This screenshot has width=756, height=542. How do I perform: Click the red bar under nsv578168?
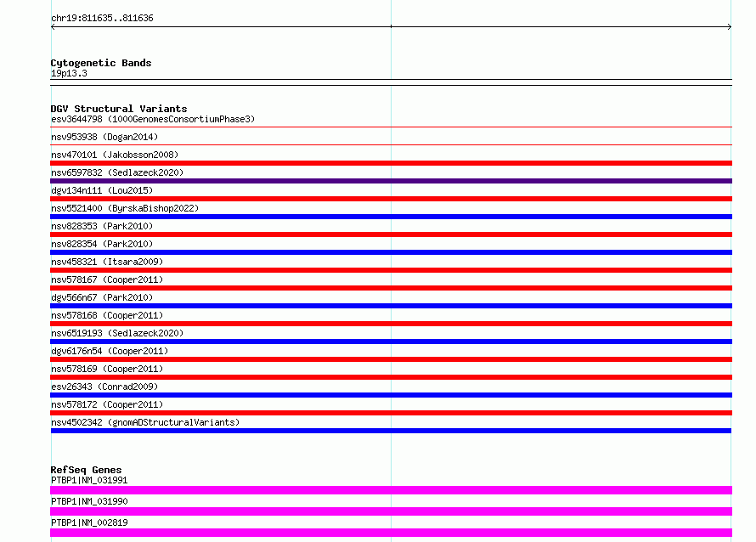click(391, 324)
